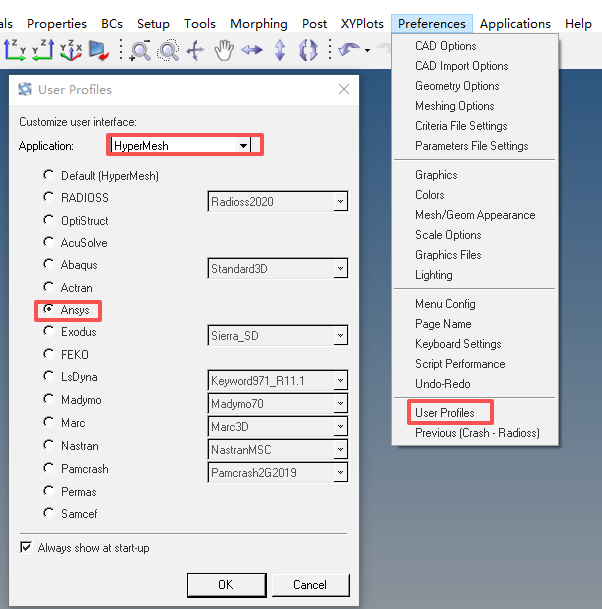This screenshot has width=602, height=609.
Task: Select the zoom in/out magnifier icon
Action: (x=140, y=50)
